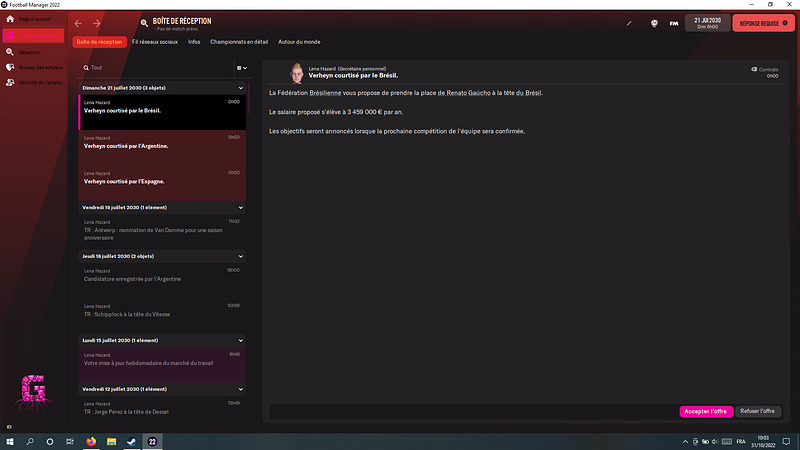800x450 pixels.
Task: Collapse the Dimanche 21 juillet 2030 group
Action: click(241, 88)
